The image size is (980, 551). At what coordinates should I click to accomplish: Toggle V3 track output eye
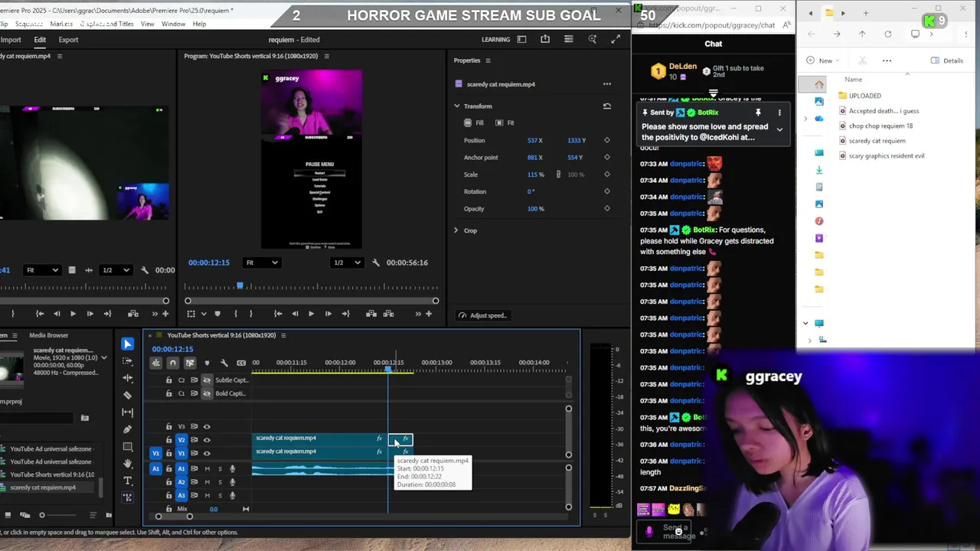(206, 427)
